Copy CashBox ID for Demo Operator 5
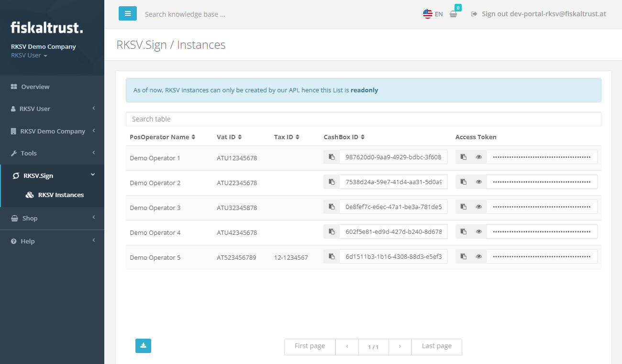The image size is (622, 364). 332,256
